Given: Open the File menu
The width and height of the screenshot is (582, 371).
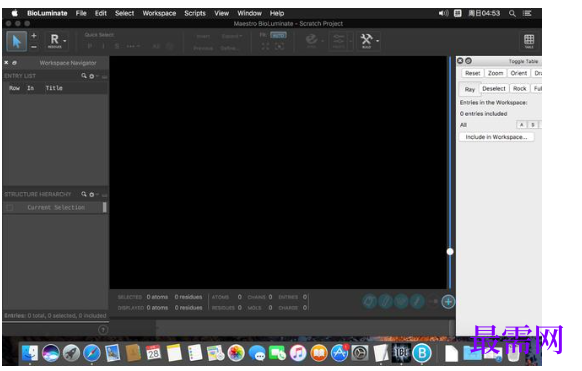Looking at the screenshot, I should (81, 13).
